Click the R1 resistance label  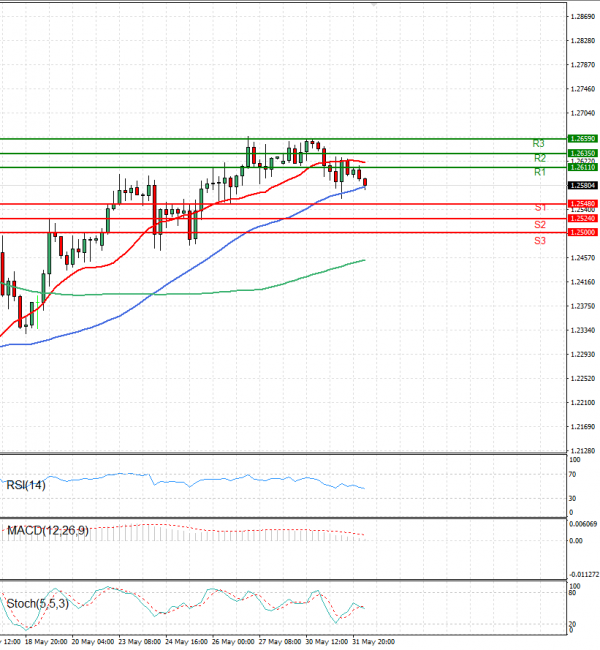tap(539, 173)
